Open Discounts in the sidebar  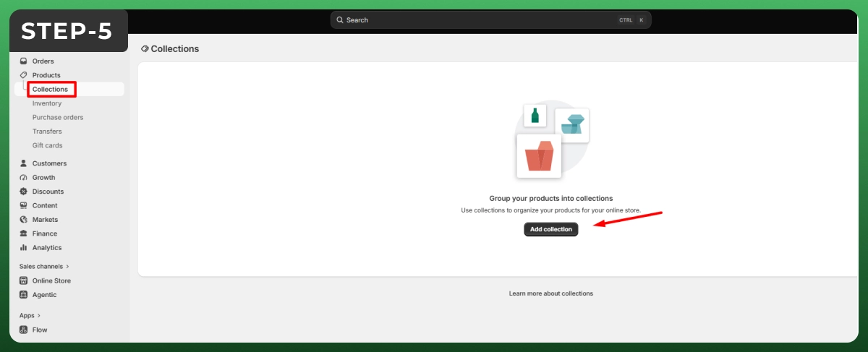pyautogui.click(x=48, y=192)
